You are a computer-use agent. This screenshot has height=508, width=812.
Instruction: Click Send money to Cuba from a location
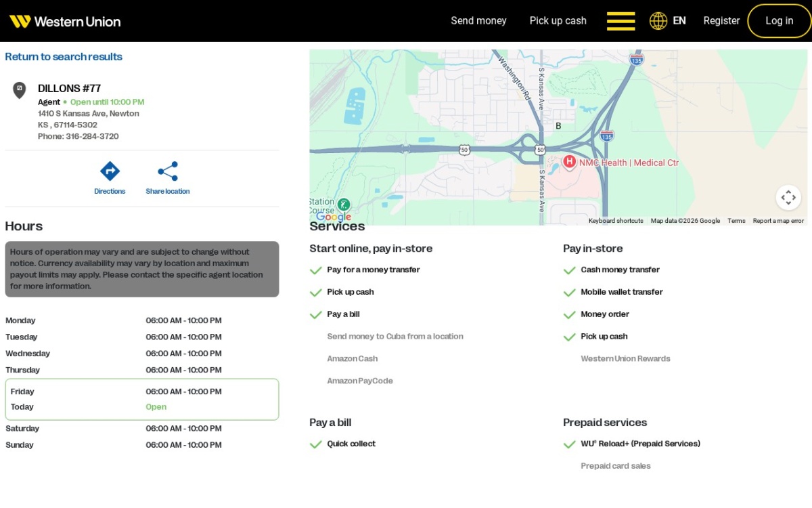(395, 337)
